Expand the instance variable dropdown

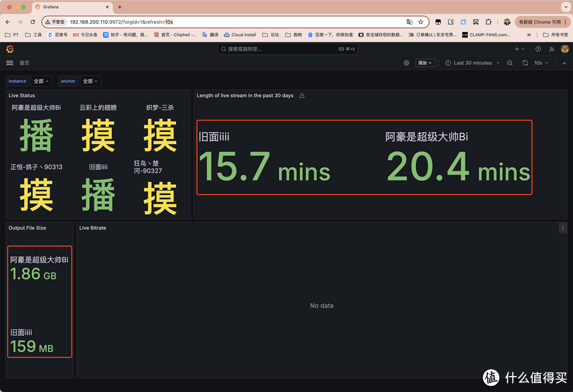41,81
